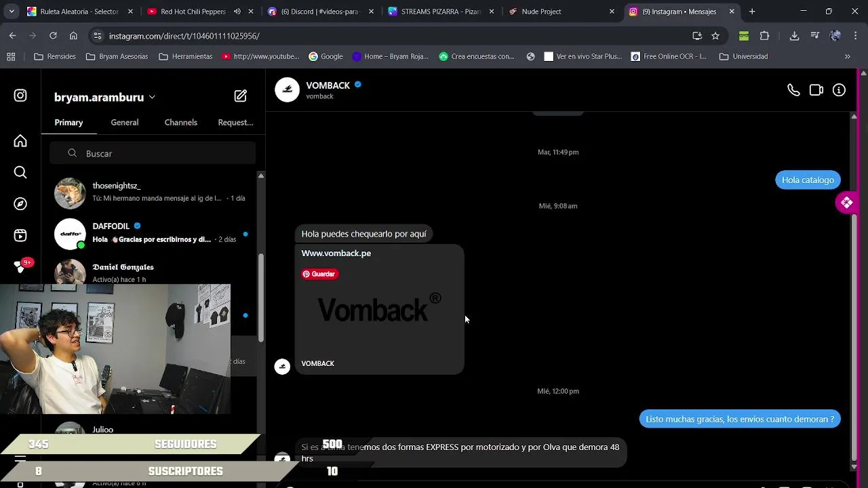Focus the Buscar search field

(153, 154)
